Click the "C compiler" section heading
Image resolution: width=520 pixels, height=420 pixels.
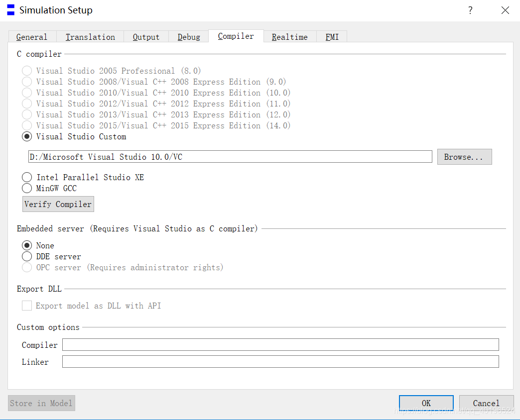(x=39, y=54)
